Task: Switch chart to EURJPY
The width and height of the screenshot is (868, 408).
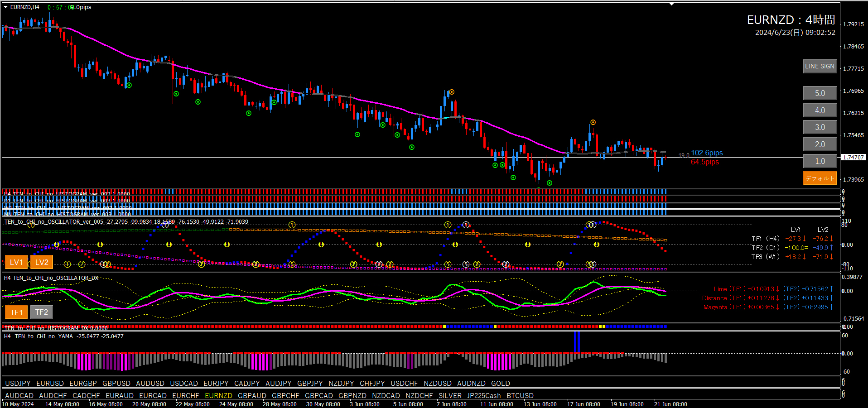Action: tap(216, 384)
